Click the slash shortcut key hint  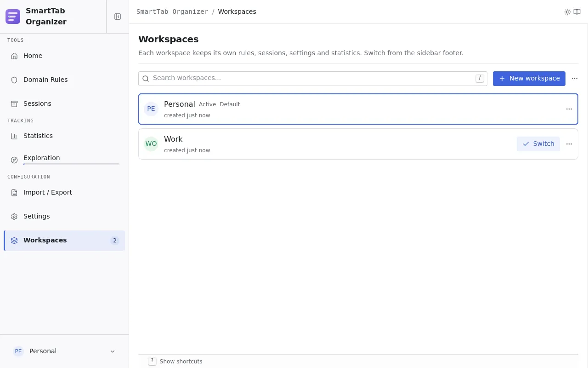coord(480,78)
